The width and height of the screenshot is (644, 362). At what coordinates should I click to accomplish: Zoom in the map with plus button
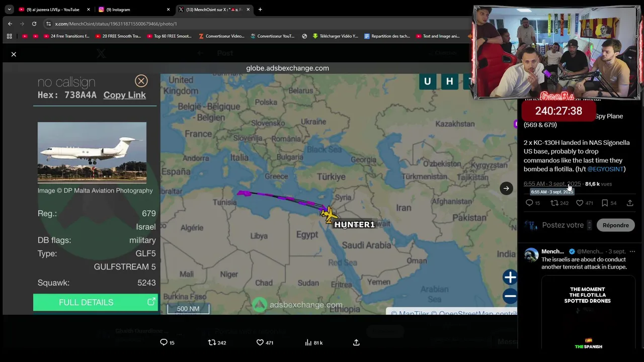(510, 277)
